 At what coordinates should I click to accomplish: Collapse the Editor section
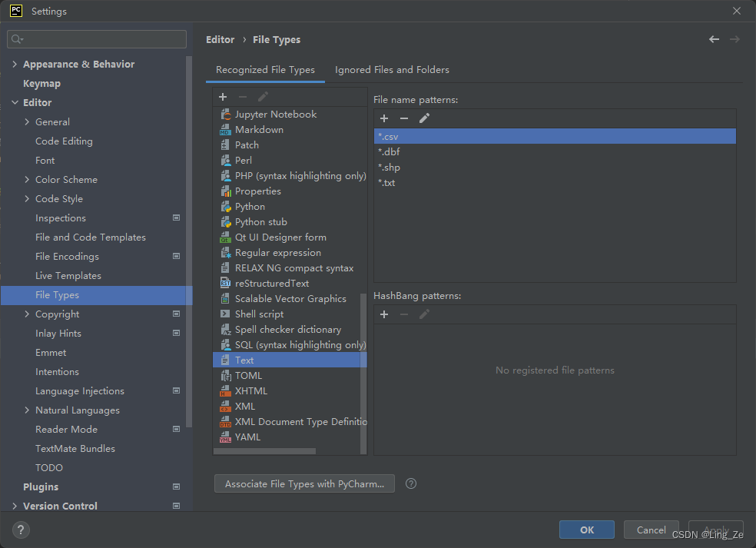coord(15,103)
